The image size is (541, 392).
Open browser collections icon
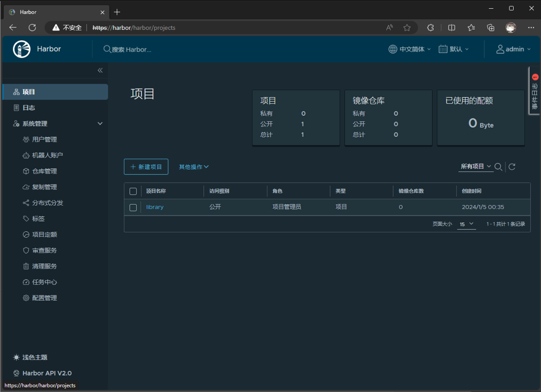[490, 27]
